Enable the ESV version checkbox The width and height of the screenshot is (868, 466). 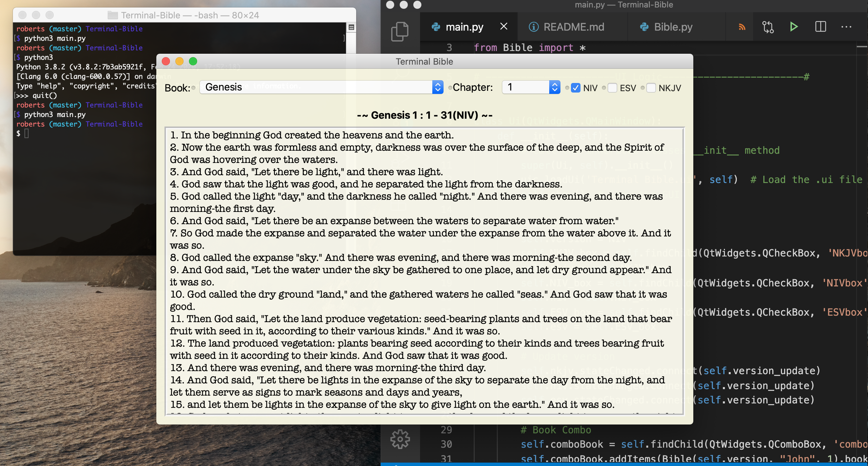612,88
